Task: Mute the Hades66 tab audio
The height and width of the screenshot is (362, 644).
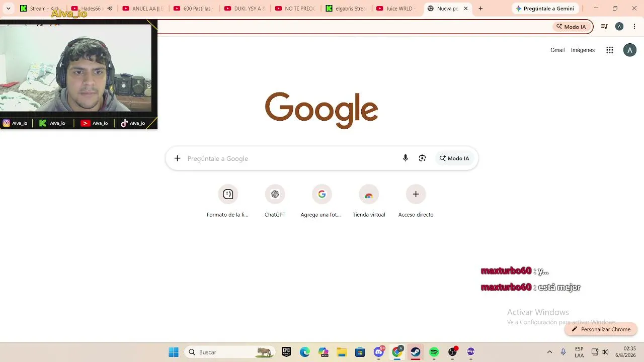Action: coord(110,9)
